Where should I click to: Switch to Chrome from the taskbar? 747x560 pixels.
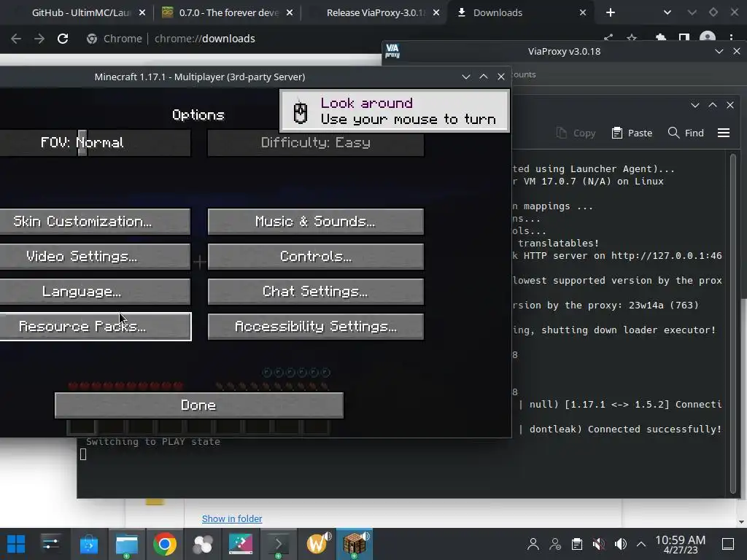coord(164,544)
